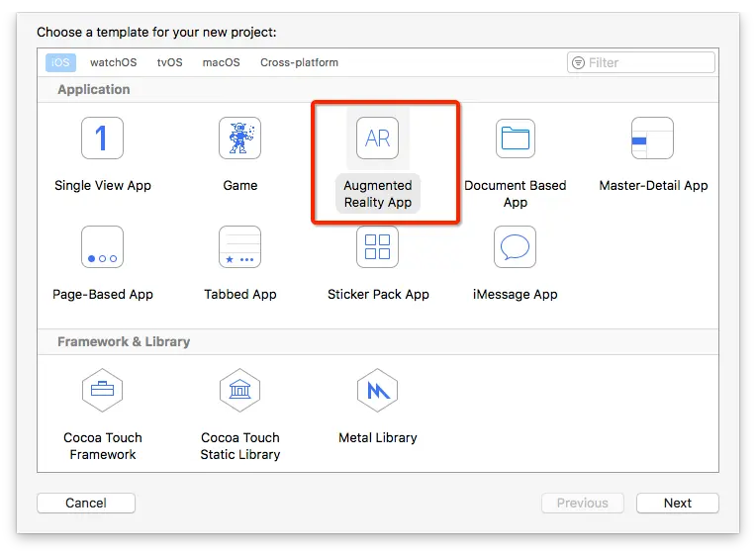Click the 'Master-Detail App' label
Screen dimensions: 756x554
click(653, 186)
